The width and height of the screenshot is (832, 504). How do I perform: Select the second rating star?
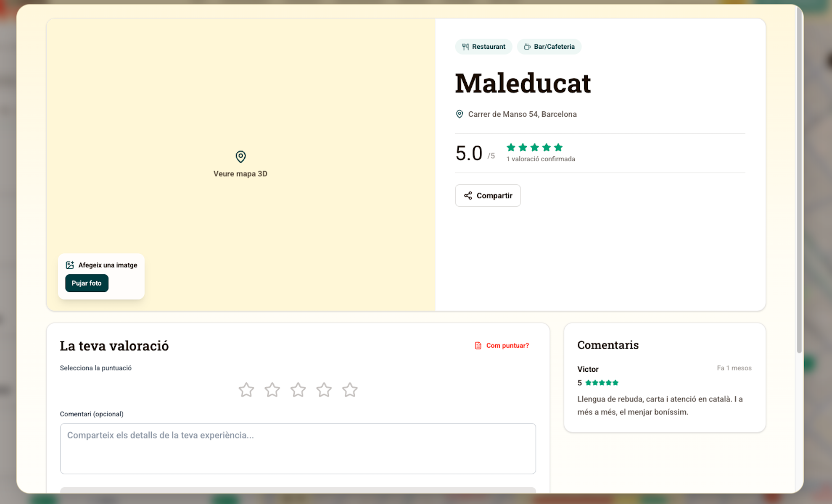coord(272,390)
